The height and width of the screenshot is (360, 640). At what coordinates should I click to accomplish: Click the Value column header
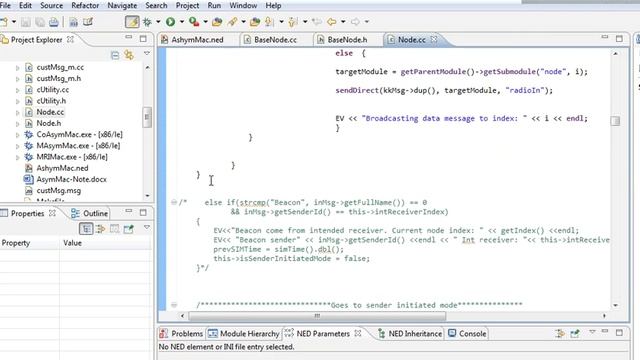pyautogui.click(x=106, y=243)
